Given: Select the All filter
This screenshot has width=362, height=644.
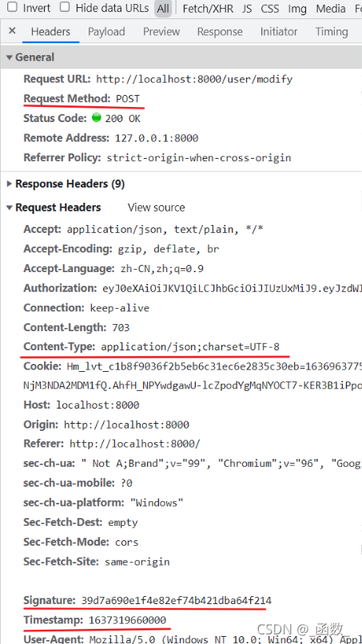Looking at the screenshot, I should (163, 8).
